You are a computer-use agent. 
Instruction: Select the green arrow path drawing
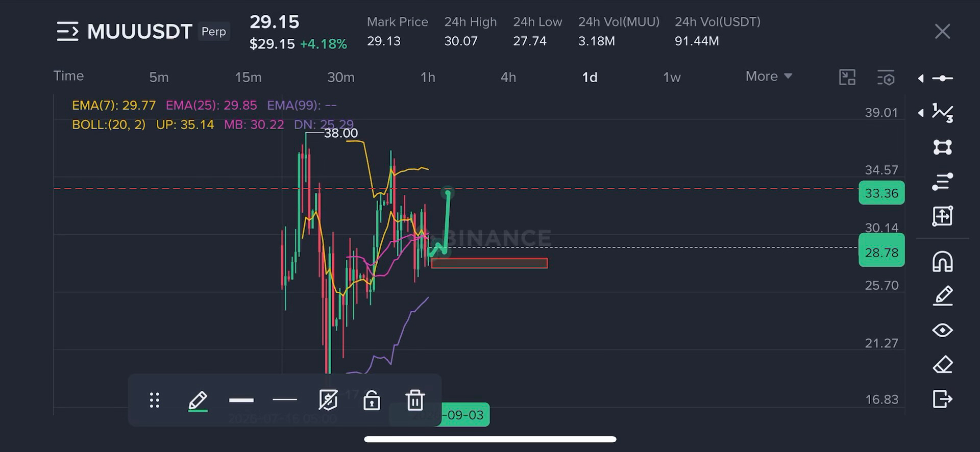(447, 223)
